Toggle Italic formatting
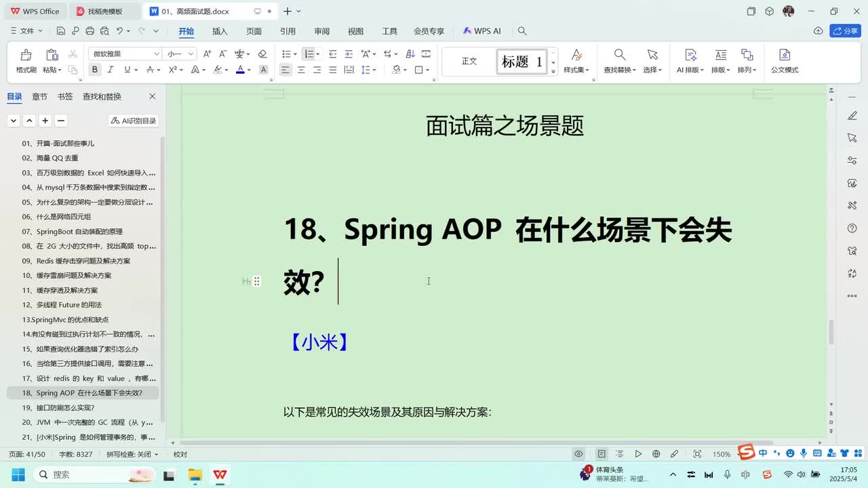Screen dimensions: 868x488 111,70
